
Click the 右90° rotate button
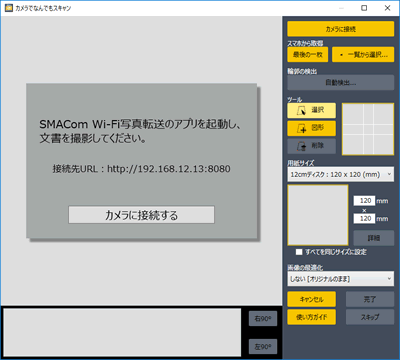pos(263,319)
